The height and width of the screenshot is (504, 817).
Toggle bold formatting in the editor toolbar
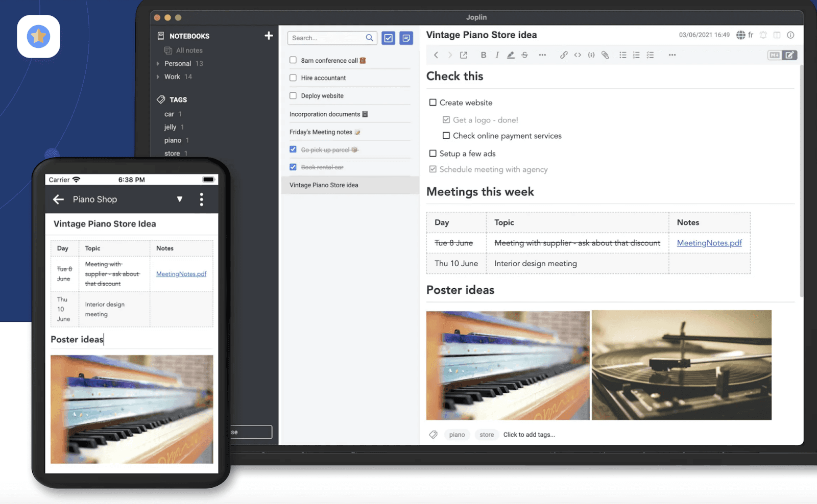pos(483,55)
